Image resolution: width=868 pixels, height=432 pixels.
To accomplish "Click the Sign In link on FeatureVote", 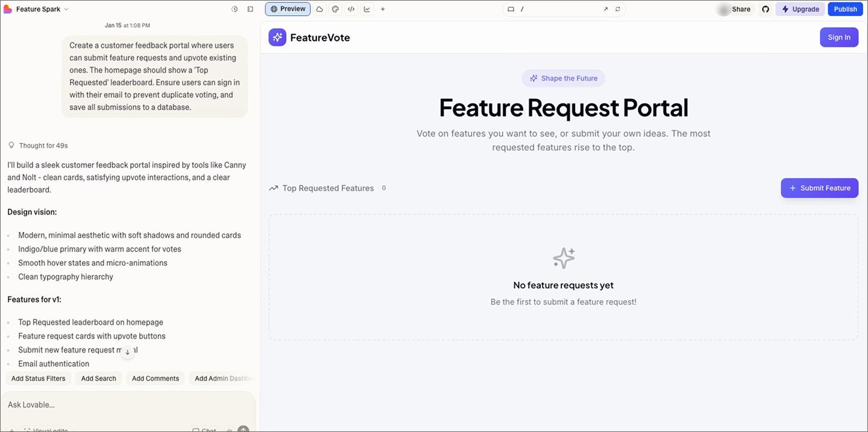I will (x=839, y=37).
